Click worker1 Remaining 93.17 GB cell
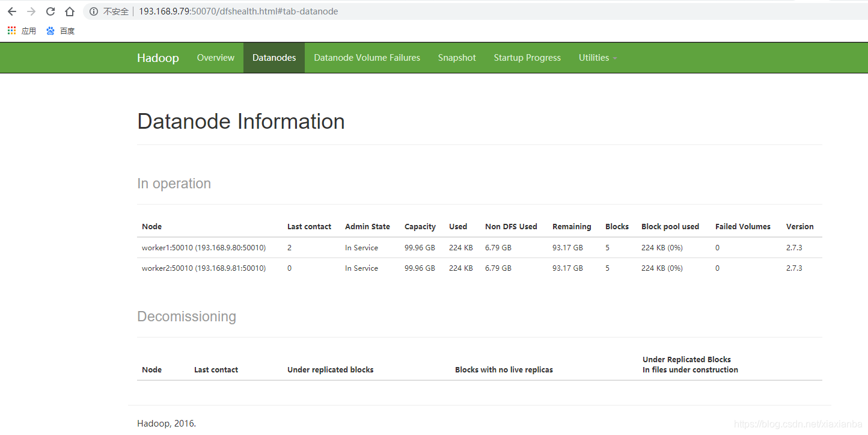The width and height of the screenshot is (868, 435). (x=567, y=248)
